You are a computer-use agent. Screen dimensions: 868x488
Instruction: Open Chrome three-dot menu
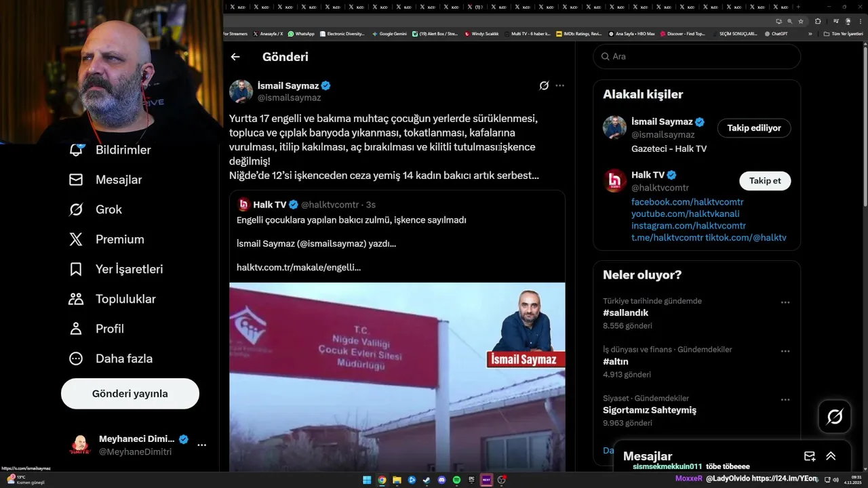[x=861, y=21]
